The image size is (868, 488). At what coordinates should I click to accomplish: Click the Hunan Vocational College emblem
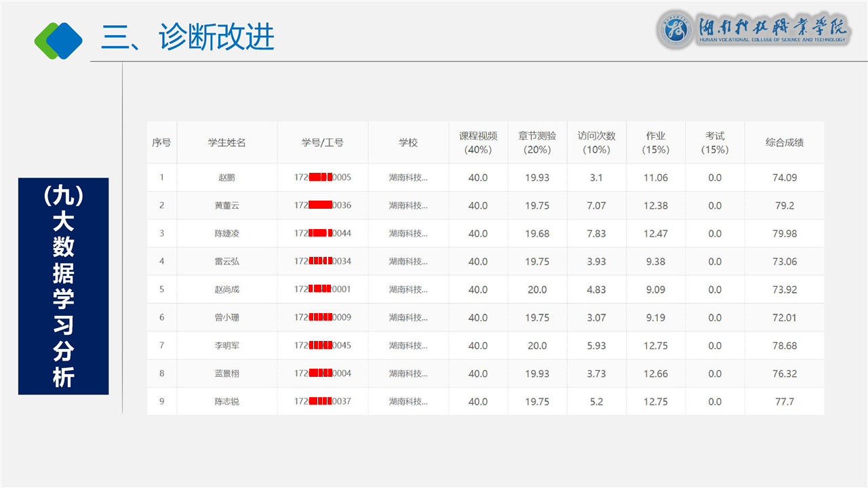click(675, 30)
